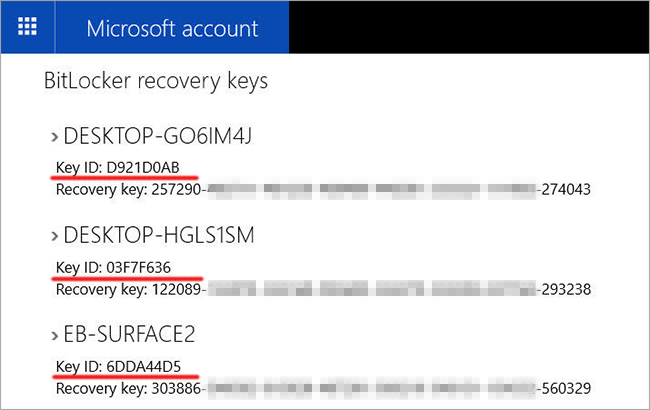Screen dimensions: 650x410
Task: Expand the EB-SURFACE2 chevron
Action: point(54,335)
